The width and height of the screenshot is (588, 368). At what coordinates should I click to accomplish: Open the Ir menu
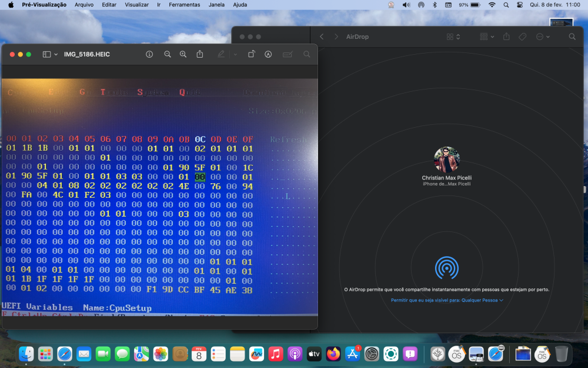click(159, 5)
